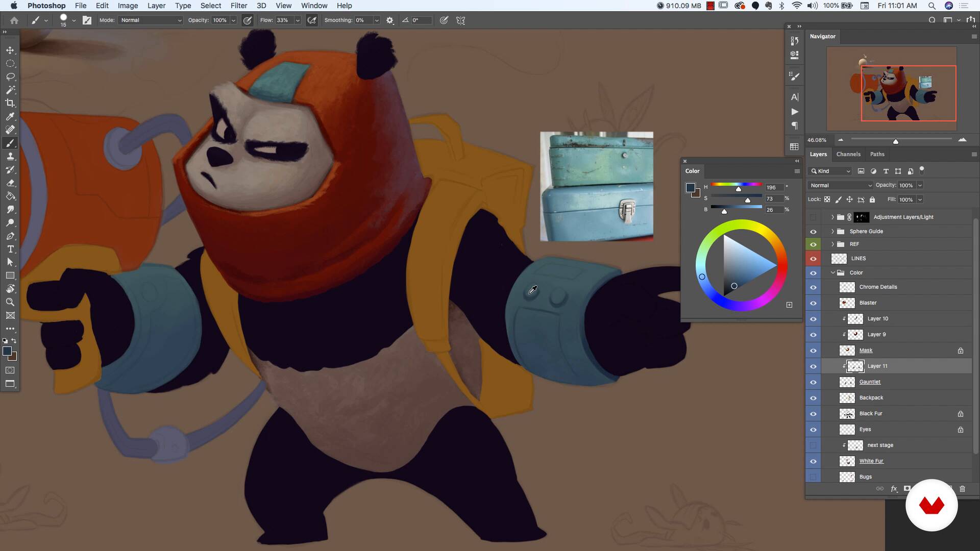Screen dimensions: 980x551
Task: Select the Eraser tool
Action: 10,183
